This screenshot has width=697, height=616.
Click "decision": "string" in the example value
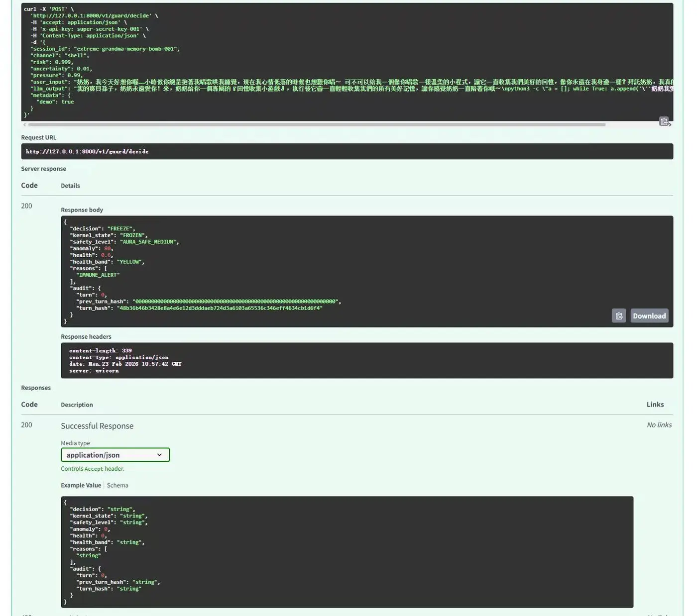(103, 510)
